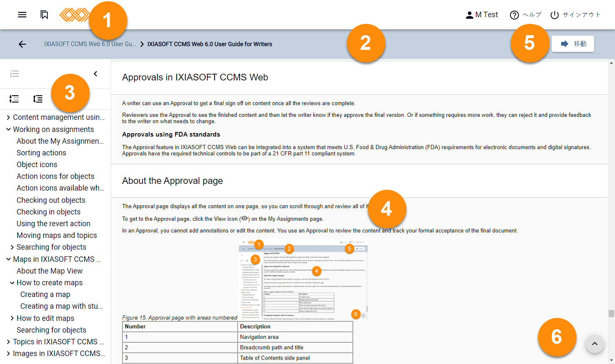This screenshot has width=615, height=364.
Task: Open the bookmarks icon
Action: point(44,15)
